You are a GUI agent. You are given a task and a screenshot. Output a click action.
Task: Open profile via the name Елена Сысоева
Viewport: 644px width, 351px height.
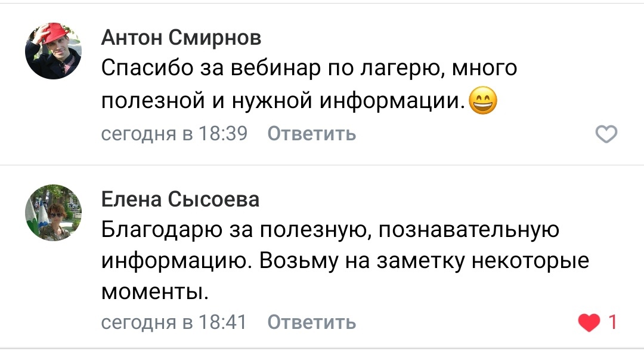point(180,199)
